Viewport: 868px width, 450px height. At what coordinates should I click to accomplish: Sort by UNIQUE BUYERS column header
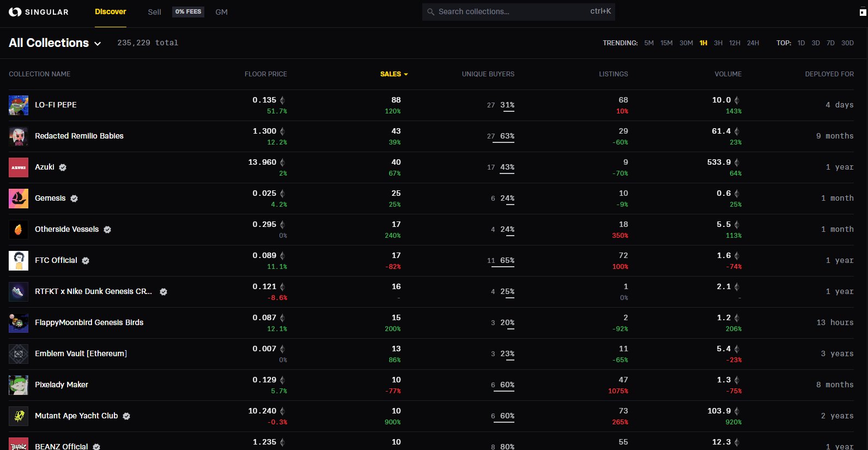tap(488, 74)
